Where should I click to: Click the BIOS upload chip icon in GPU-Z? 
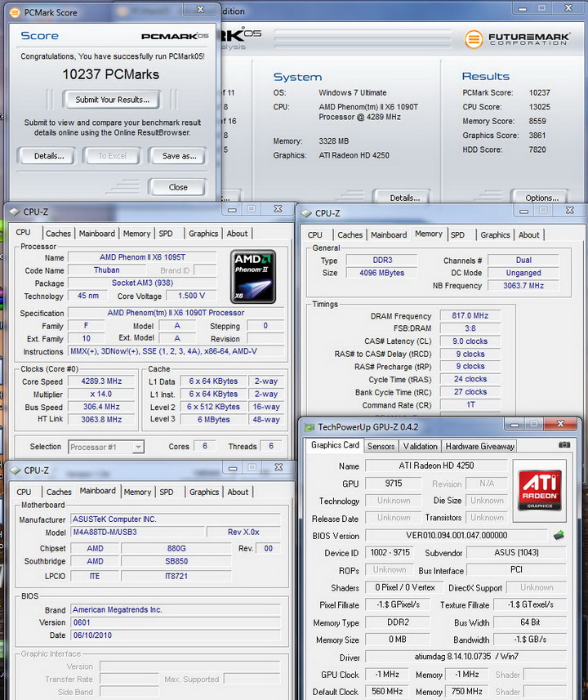558,535
